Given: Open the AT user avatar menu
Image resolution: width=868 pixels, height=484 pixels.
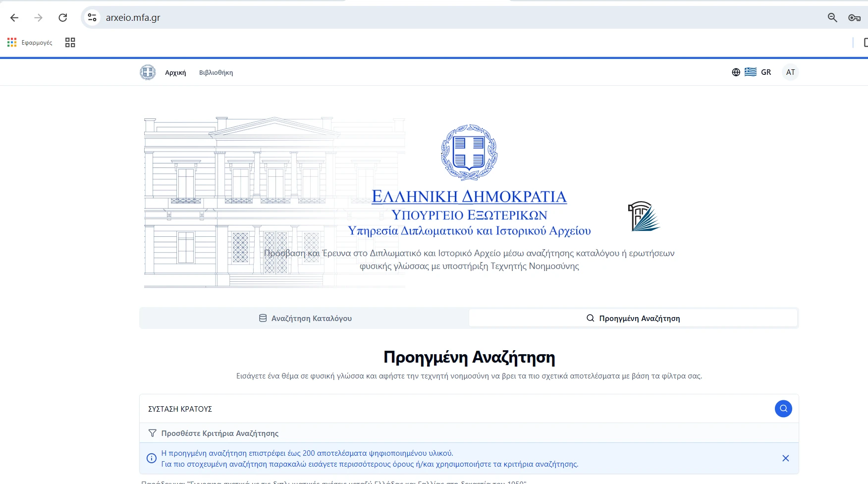Looking at the screenshot, I should pyautogui.click(x=791, y=72).
